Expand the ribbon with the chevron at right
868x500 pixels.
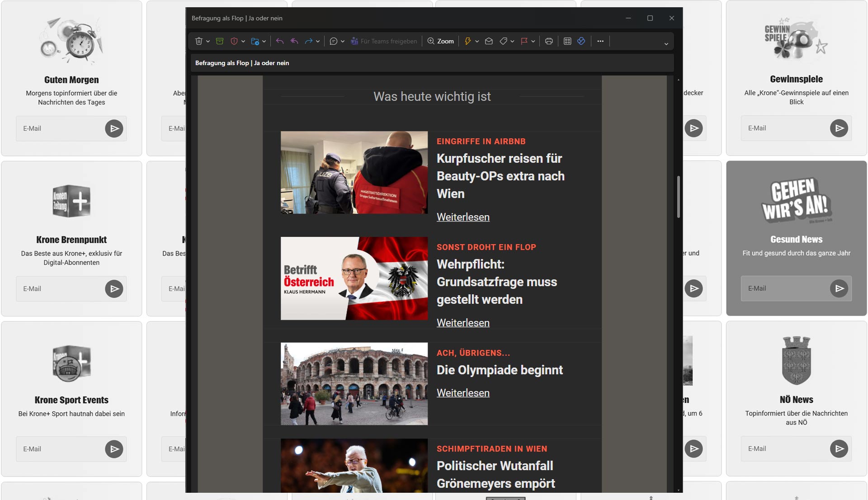coord(666,44)
